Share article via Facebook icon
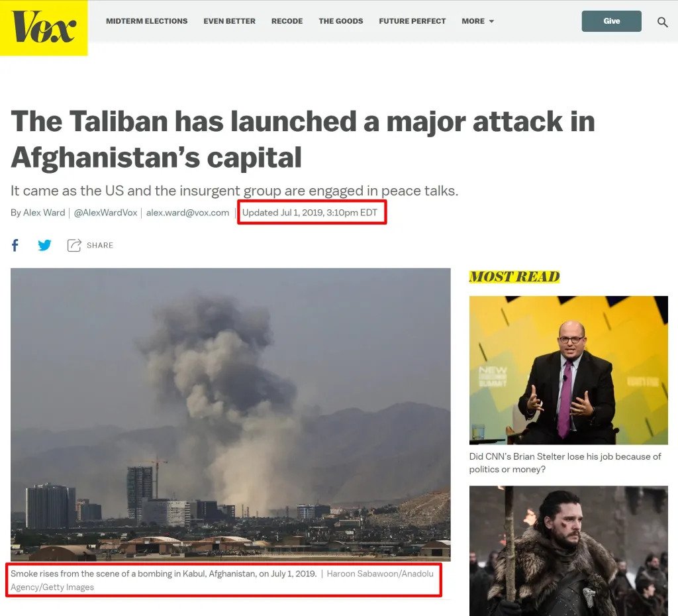Viewport: 678px width, 616px height. 15,245
